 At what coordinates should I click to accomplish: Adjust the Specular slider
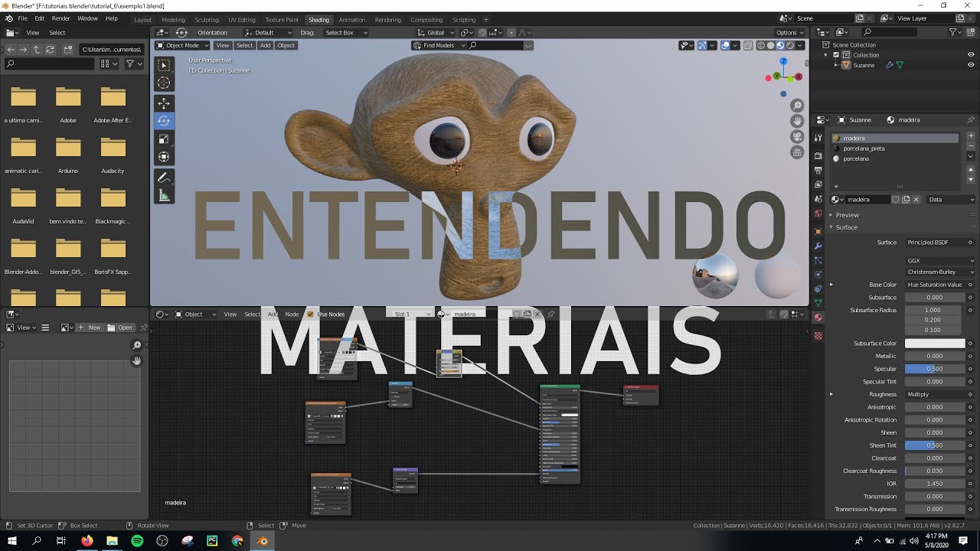click(935, 369)
